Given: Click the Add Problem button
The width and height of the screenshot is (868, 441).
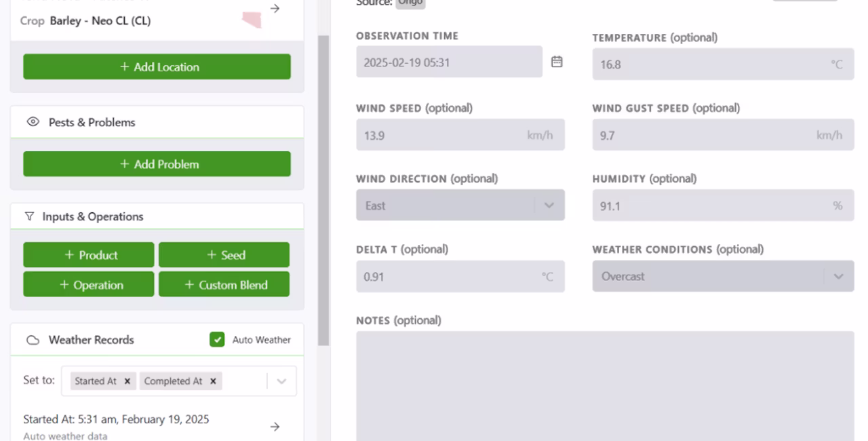Looking at the screenshot, I should click(157, 164).
